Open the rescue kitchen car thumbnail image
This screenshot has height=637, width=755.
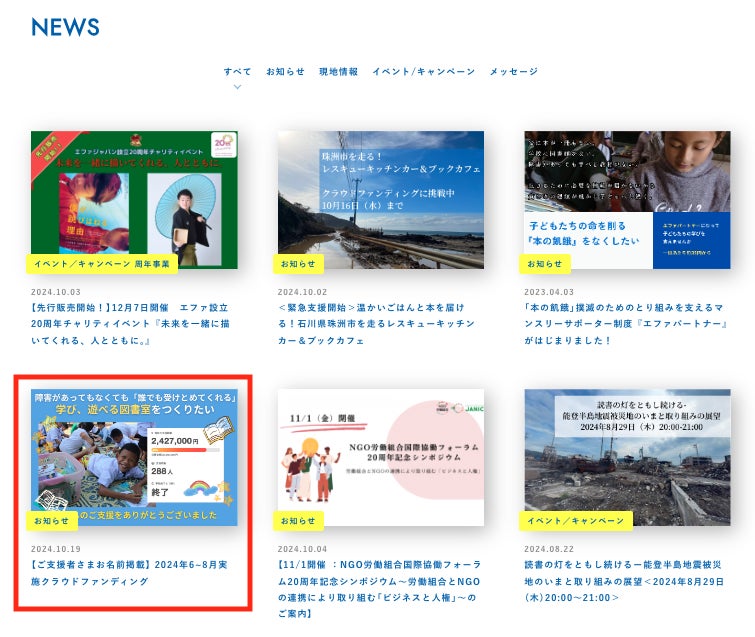(380, 198)
